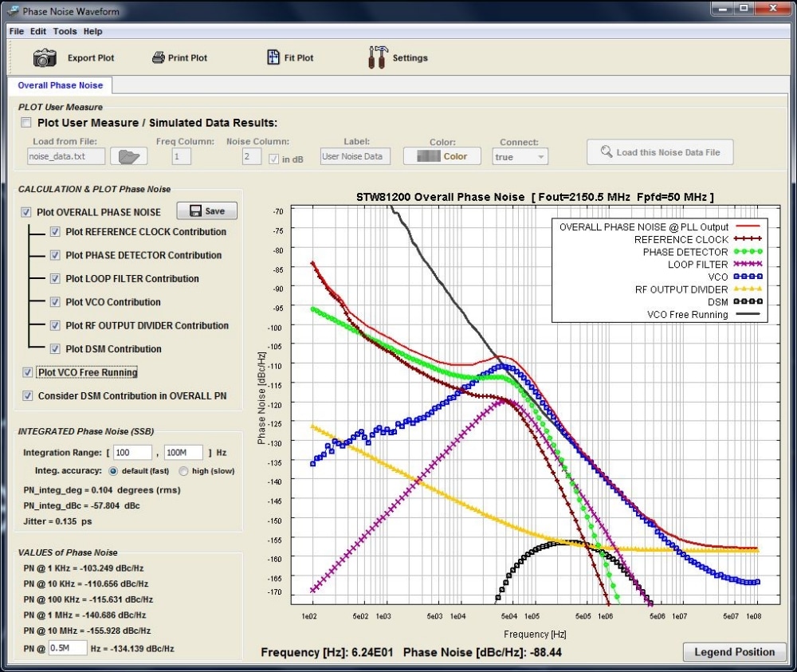Viewport: 797px width, 672px height.
Task: Open the File menu
Action: [x=17, y=31]
